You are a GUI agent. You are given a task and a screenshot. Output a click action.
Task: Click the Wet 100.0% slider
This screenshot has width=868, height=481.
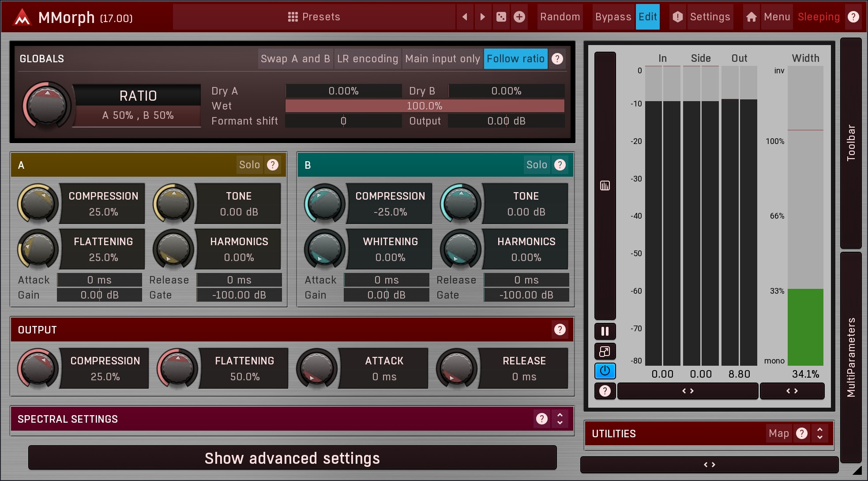click(425, 106)
